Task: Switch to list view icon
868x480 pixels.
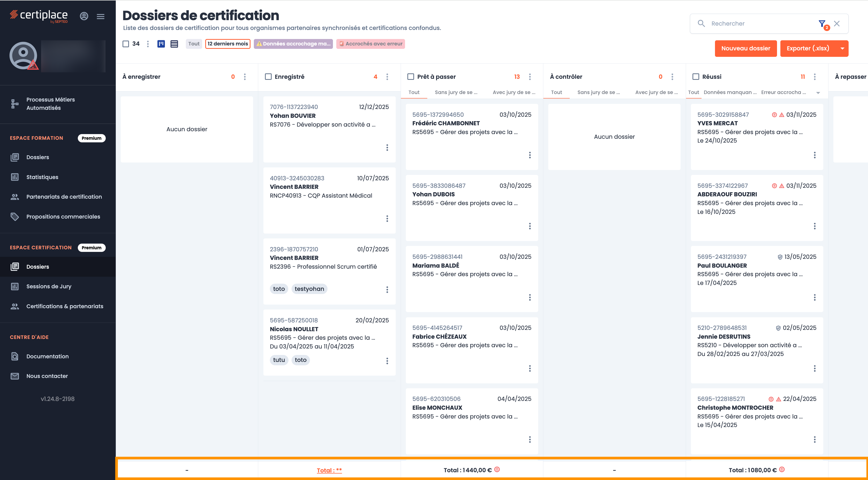Action: (x=174, y=44)
